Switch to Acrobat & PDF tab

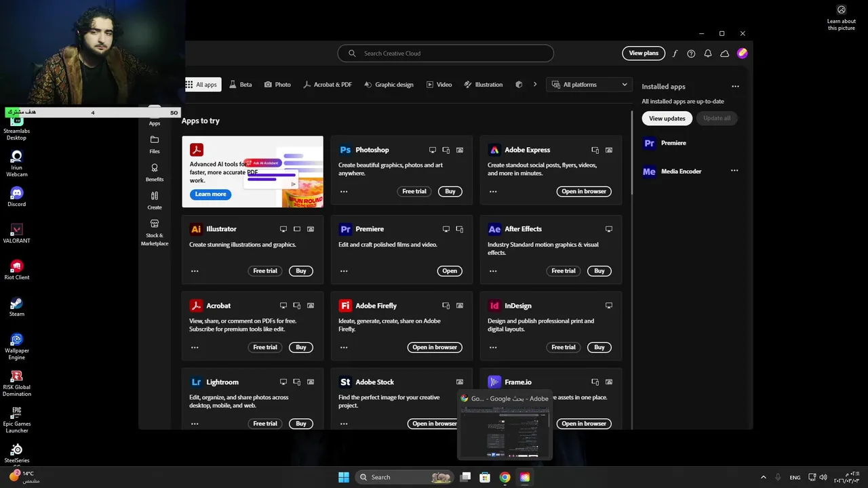click(328, 85)
